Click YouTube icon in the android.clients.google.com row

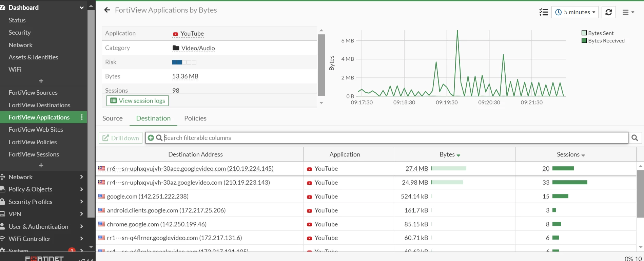point(309,211)
